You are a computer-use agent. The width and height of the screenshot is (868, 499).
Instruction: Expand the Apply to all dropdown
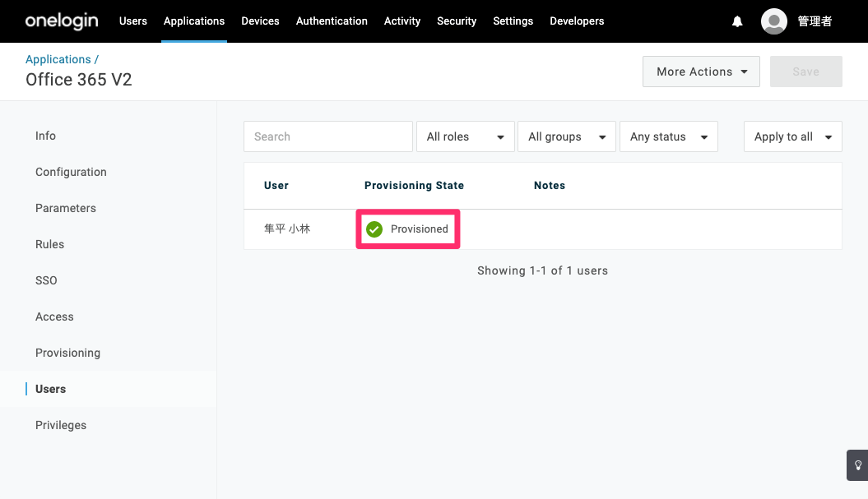tap(792, 136)
